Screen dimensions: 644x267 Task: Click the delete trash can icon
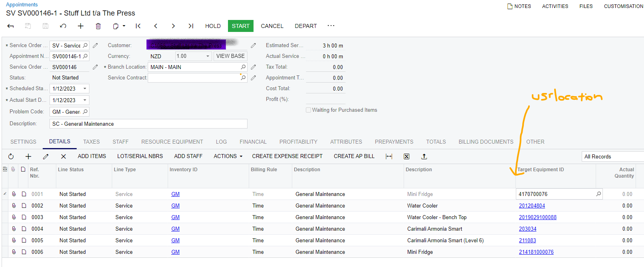tap(98, 26)
